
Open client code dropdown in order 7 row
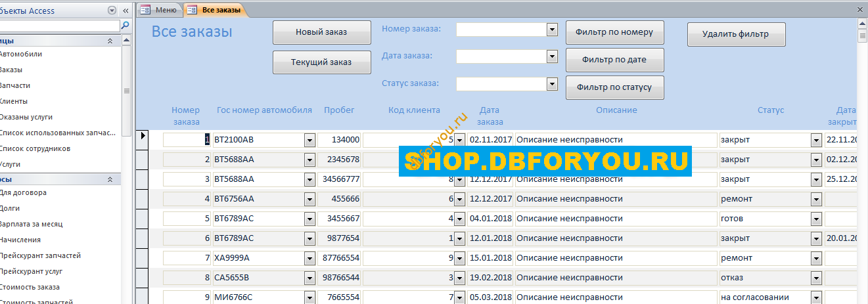coord(460,258)
